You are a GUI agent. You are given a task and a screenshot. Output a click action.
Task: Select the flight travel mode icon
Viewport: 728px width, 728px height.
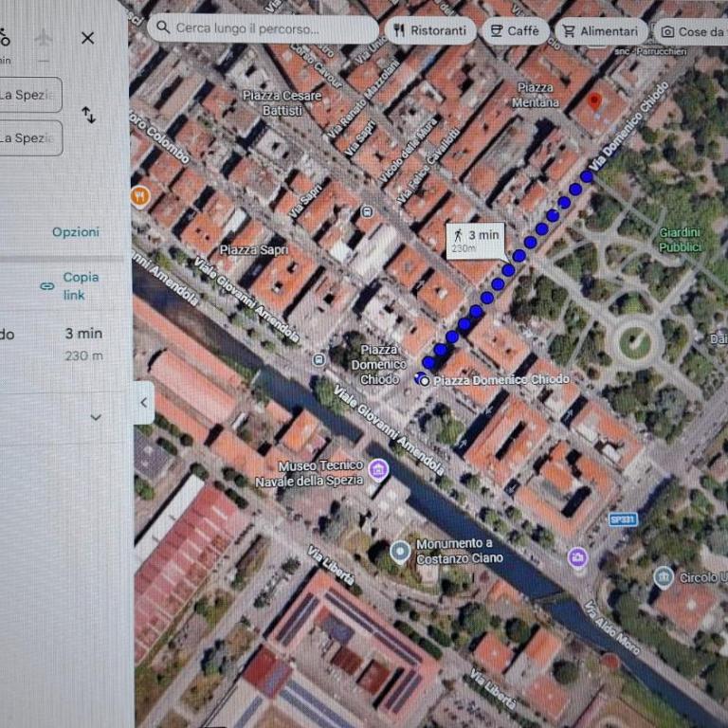click(44, 38)
